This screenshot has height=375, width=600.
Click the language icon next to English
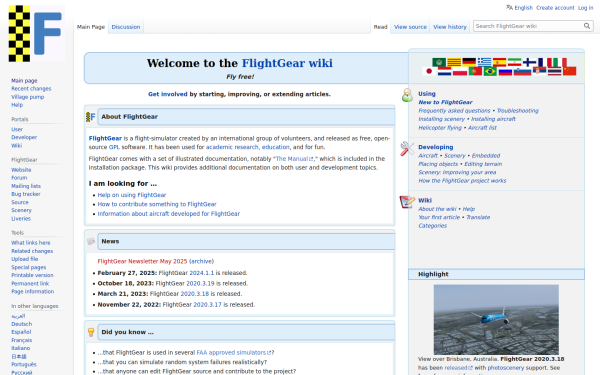(509, 7)
